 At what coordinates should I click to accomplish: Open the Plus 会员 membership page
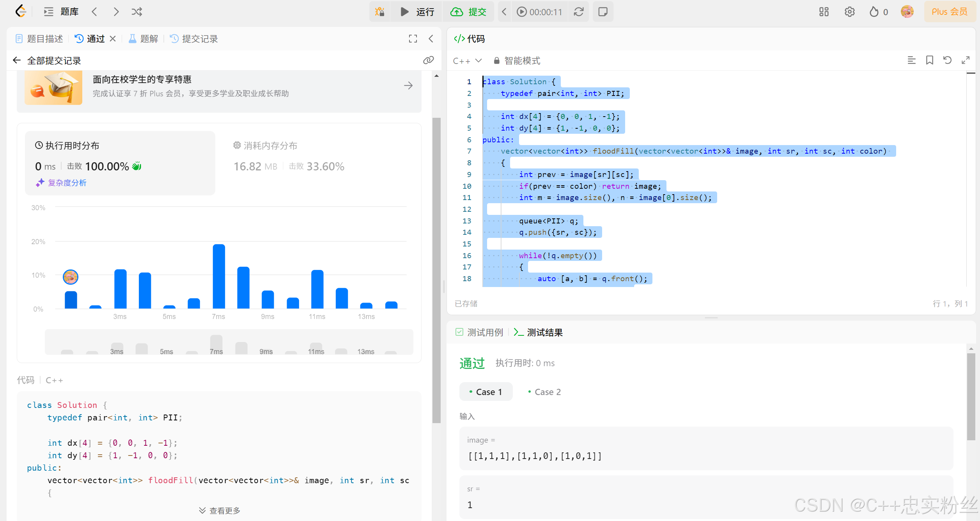coord(950,12)
